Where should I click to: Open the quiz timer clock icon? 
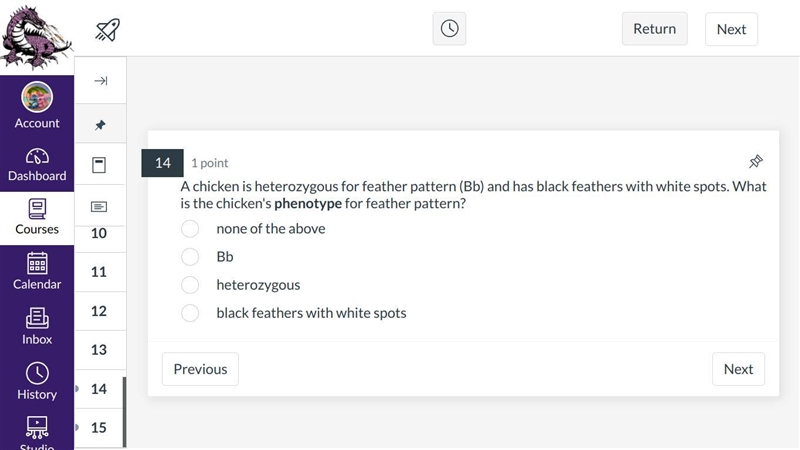(x=449, y=29)
